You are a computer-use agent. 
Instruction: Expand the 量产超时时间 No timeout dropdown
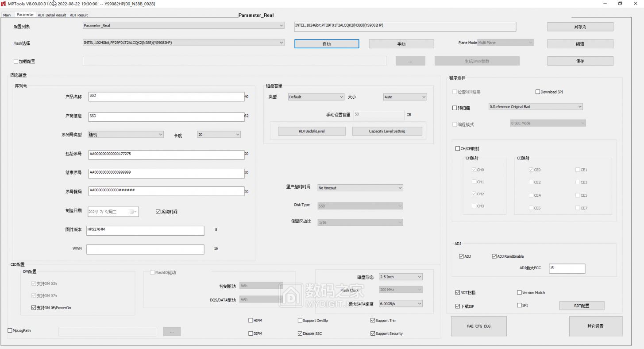(x=360, y=188)
